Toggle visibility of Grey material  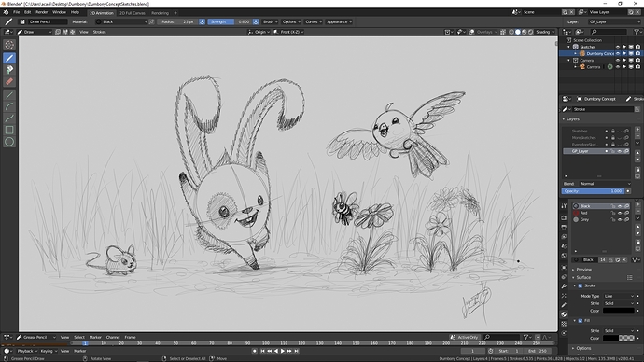click(620, 220)
